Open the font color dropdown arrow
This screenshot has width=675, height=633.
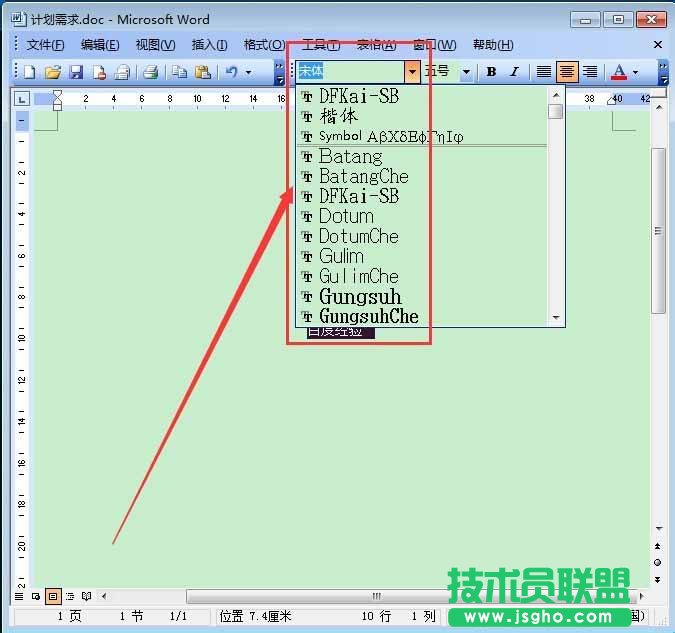[635, 72]
